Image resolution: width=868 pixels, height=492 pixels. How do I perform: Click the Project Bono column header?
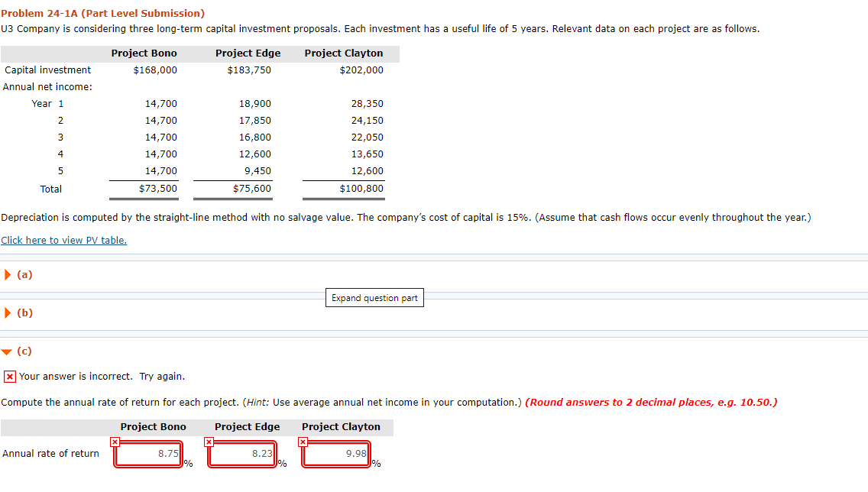pos(153,426)
